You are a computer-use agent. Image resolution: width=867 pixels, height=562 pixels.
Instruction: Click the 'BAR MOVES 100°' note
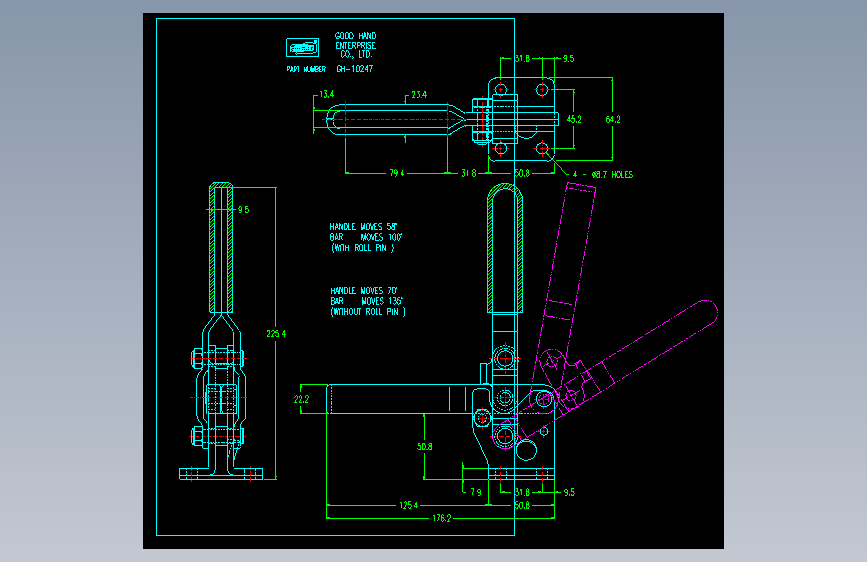365,237
